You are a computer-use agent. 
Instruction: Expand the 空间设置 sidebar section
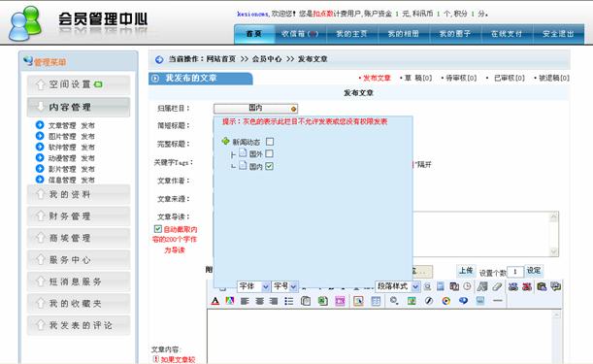coord(79,84)
